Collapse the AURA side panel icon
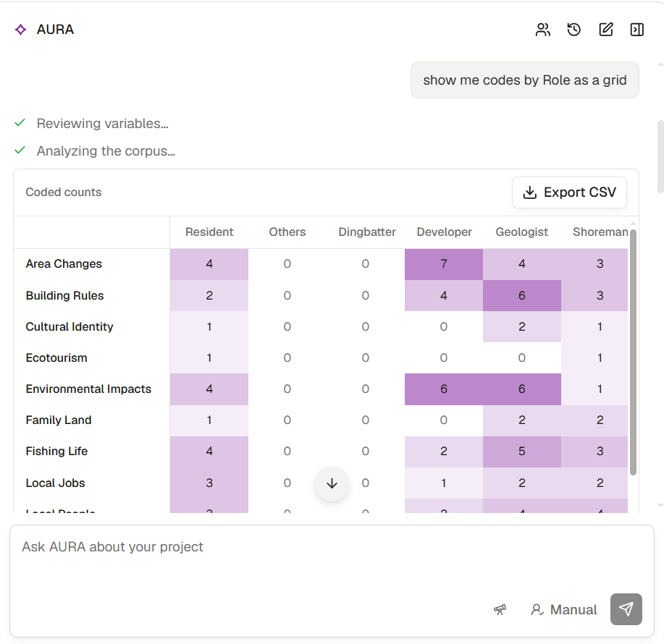Image resolution: width=664 pixels, height=644 pixels. 637,30
